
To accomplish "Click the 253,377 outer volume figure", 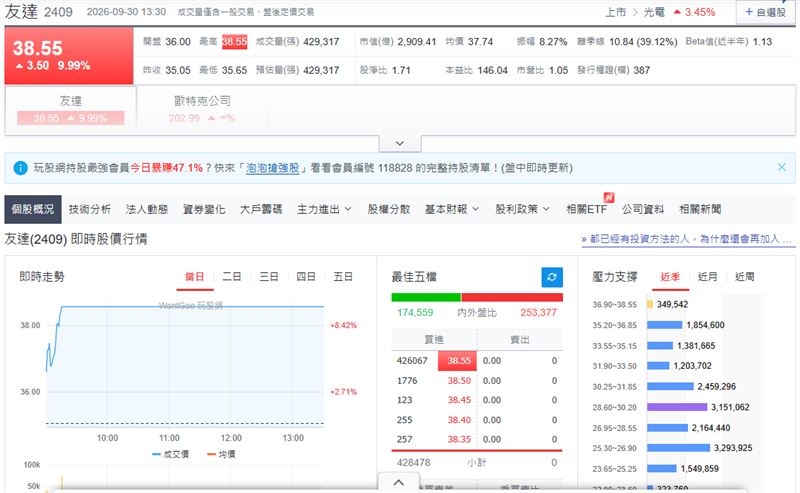I will coord(538,313).
